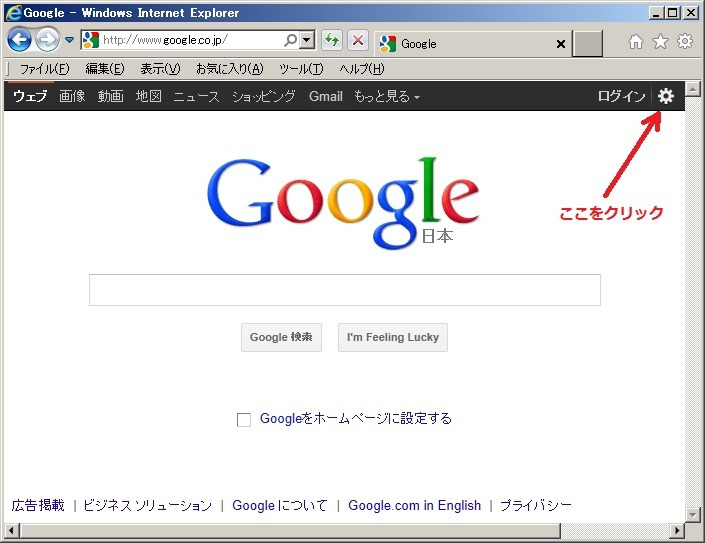Image resolution: width=705 pixels, height=543 pixels.
Task: Open 広告掲載 footer link
Action: [x=38, y=505]
